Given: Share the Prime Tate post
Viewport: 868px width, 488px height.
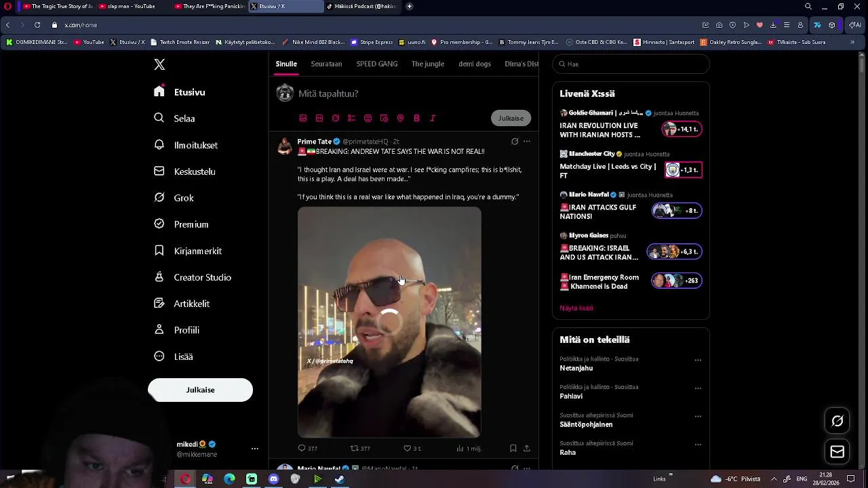Looking at the screenshot, I should (x=527, y=448).
